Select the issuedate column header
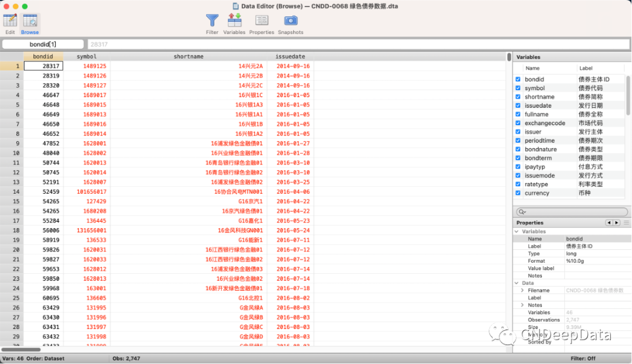632x364 pixels. 290,56
